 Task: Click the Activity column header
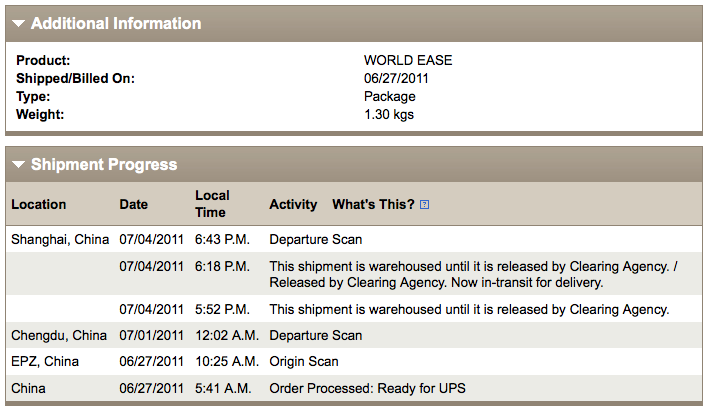pyautogui.click(x=293, y=204)
